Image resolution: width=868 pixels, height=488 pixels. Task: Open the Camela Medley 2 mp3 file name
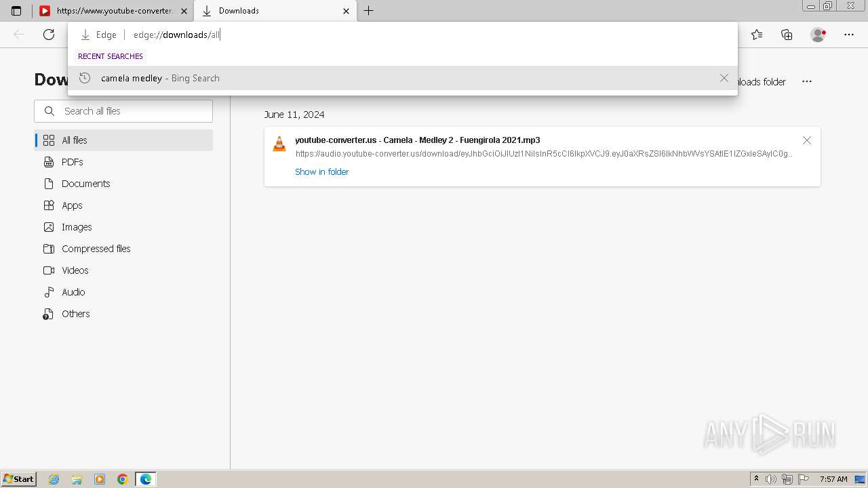click(x=418, y=140)
